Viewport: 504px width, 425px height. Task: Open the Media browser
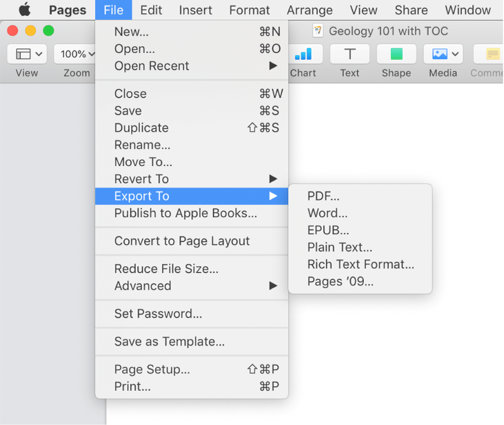click(x=439, y=54)
